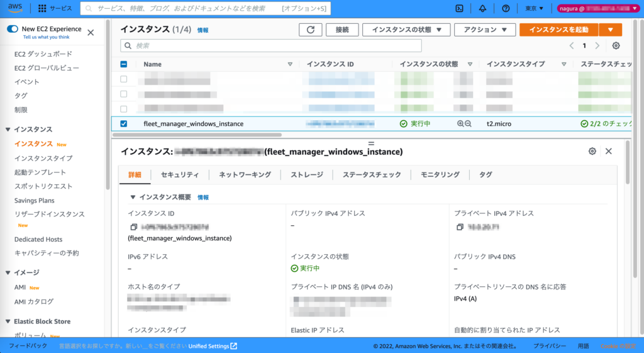Open Savings Plans in the sidebar
Viewport: 644px width, 353px height.
pos(34,201)
